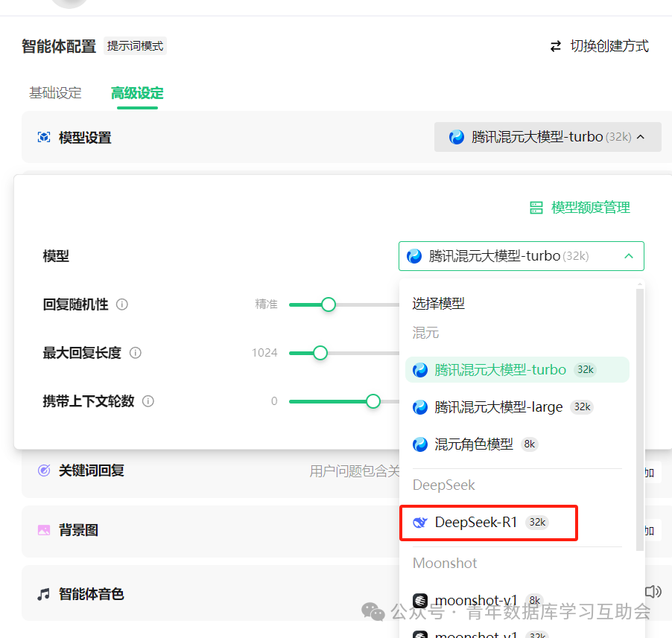Image resolution: width=672 pixels, height=638 pixels.
Task: Click the 模型额度管理 server icon
Action: (536, 208)
